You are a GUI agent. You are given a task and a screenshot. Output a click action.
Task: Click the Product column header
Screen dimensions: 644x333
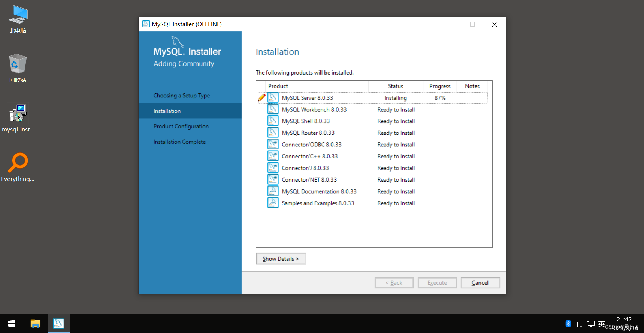click(x=317, y=86)
